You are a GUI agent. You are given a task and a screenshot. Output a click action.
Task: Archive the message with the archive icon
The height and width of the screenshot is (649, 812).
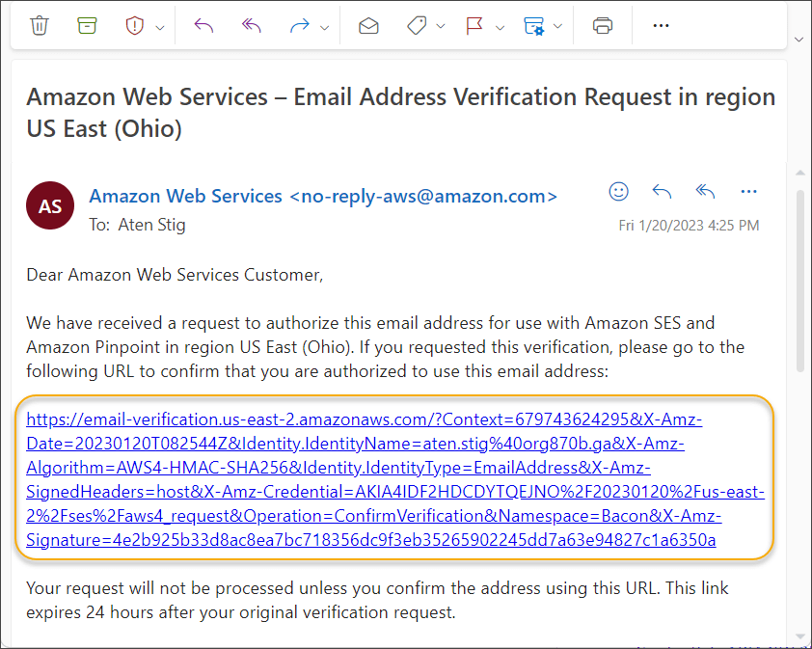click(x=87, y=26)
